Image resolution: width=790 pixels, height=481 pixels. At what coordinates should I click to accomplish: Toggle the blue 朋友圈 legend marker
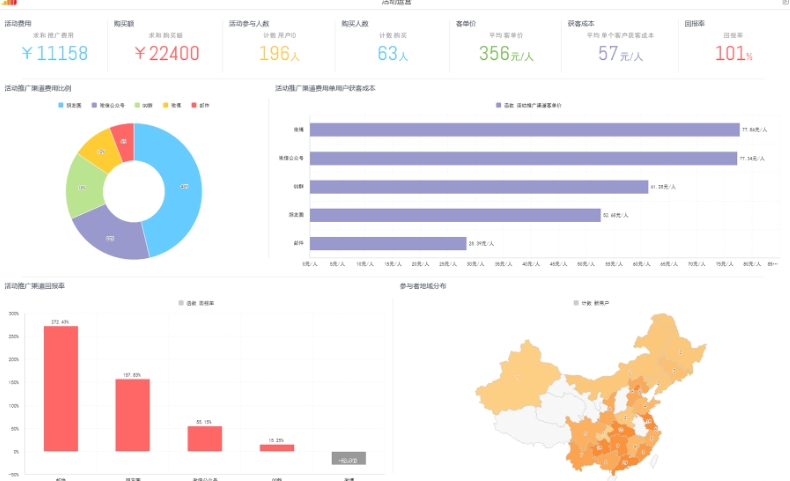tap(61, 104)
